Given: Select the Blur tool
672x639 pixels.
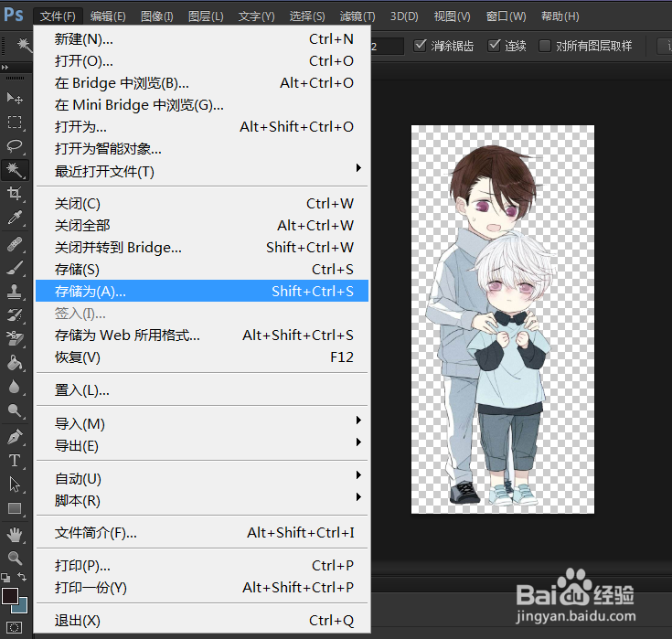Looking at the screenshot, I should coord(15,387).
